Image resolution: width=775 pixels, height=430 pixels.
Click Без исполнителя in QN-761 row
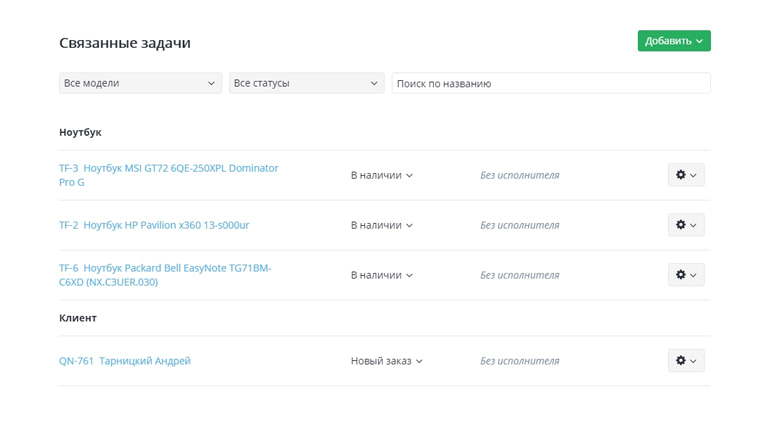[519, 361]
